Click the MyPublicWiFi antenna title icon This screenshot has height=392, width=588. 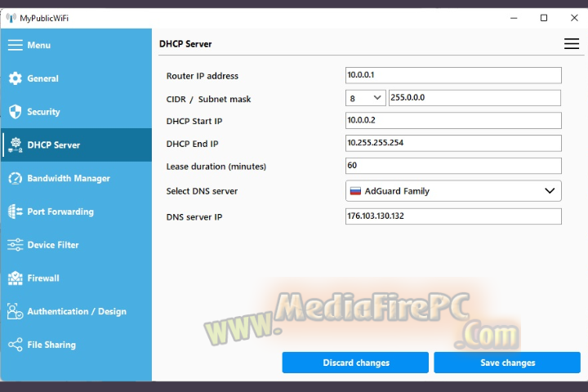tap(11, 18)
